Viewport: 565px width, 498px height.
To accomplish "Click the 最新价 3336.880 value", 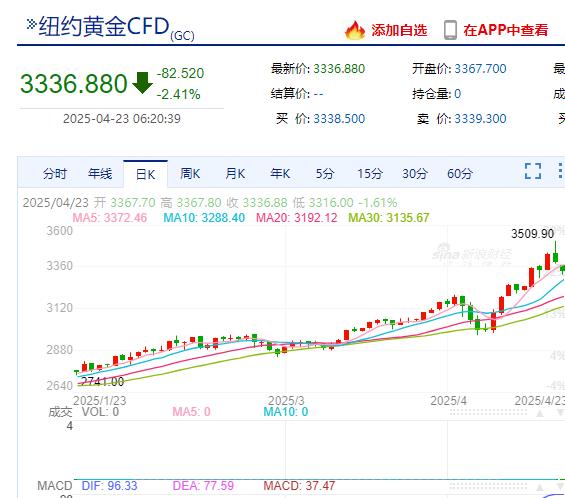I will pyautogui.click(x=339, y=68).
